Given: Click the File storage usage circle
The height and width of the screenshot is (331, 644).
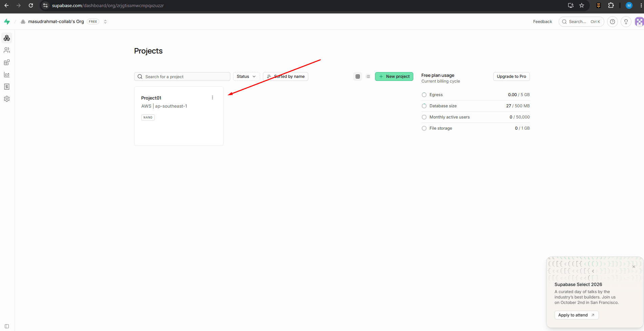Looking at the screenshot, I should (424, 128).
